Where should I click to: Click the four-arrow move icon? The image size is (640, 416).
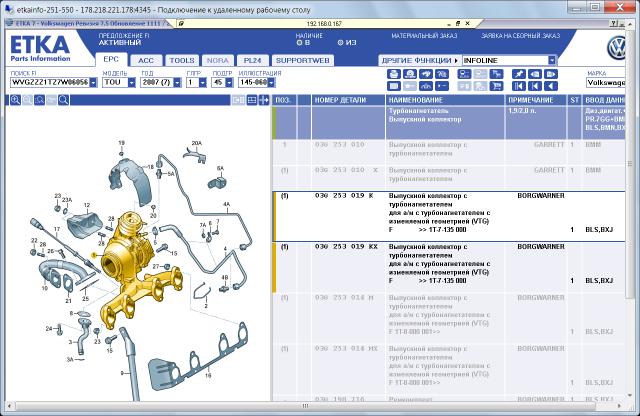tap(264, 100)
